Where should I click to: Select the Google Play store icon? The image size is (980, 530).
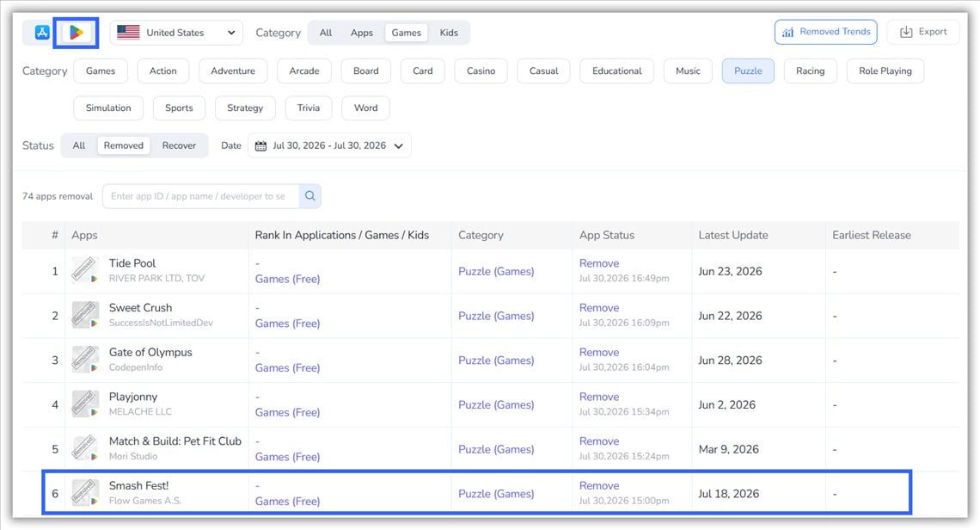(77, 33)
